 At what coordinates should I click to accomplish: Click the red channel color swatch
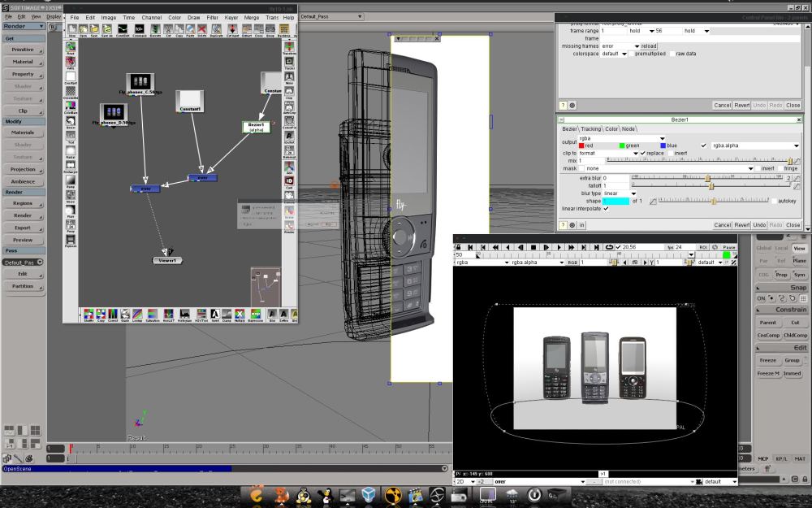(581, 145)
